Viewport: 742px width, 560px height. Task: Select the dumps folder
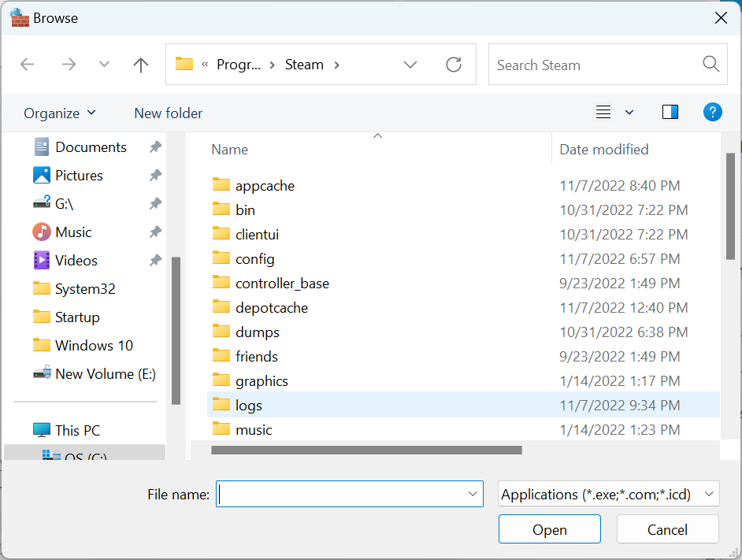point(463,332)
